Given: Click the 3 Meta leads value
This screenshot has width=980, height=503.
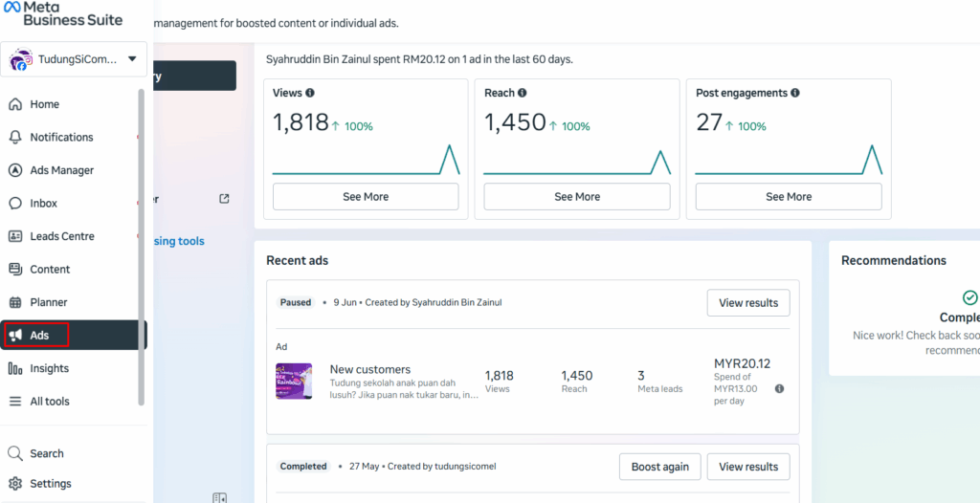Looking at the screenshot, I should tap(640, 376).
